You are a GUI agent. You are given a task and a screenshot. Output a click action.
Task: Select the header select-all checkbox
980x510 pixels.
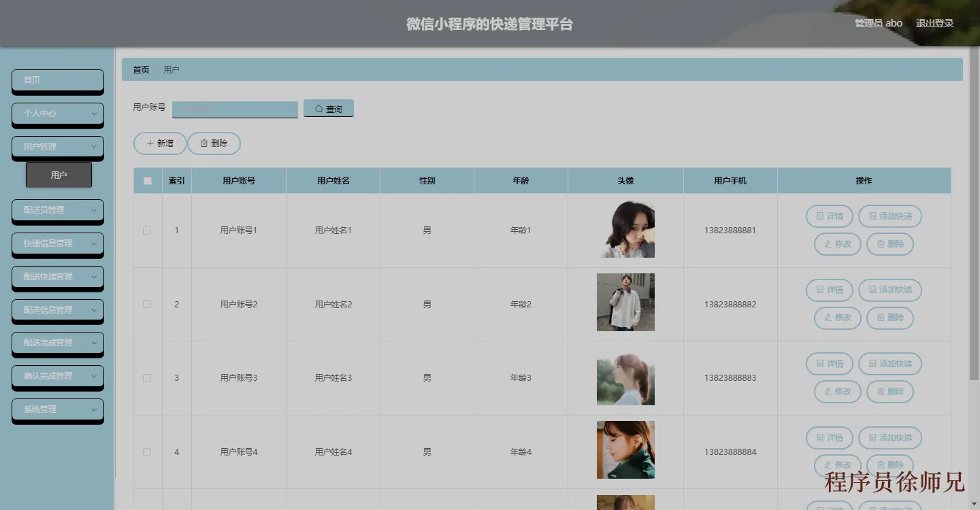pos(148,181)
